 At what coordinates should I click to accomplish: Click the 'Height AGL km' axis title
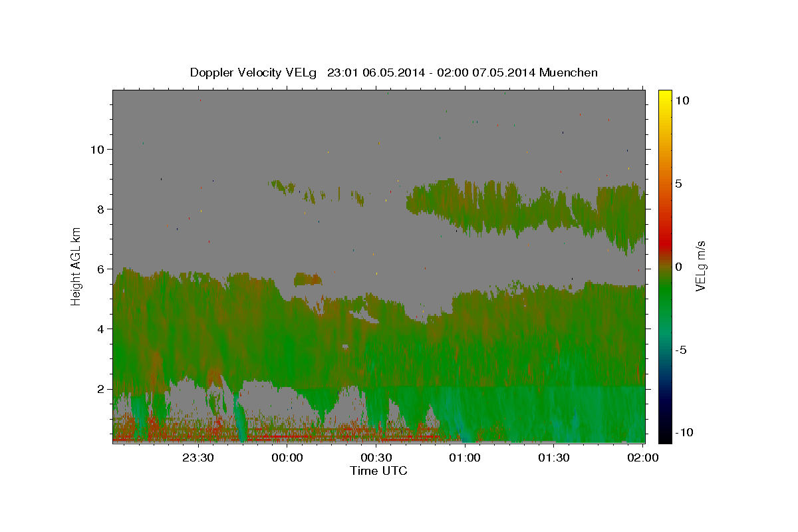(76, 266)
